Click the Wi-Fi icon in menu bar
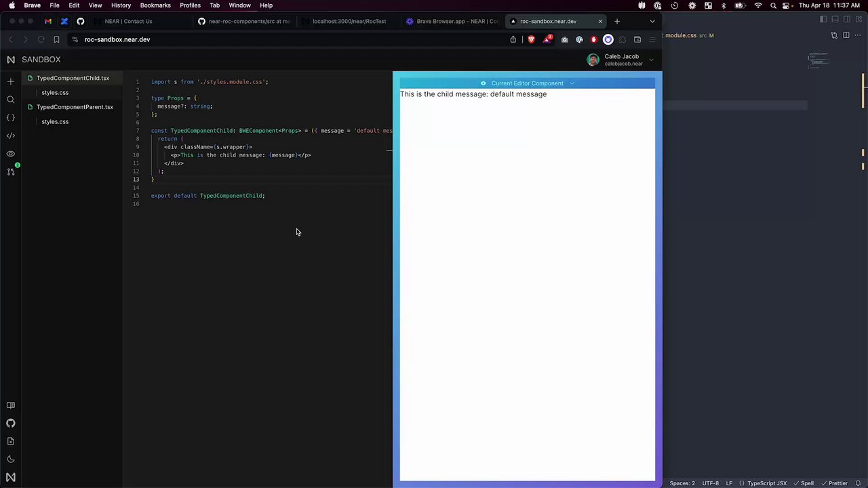Screen dimensions: 868x488 758,5
